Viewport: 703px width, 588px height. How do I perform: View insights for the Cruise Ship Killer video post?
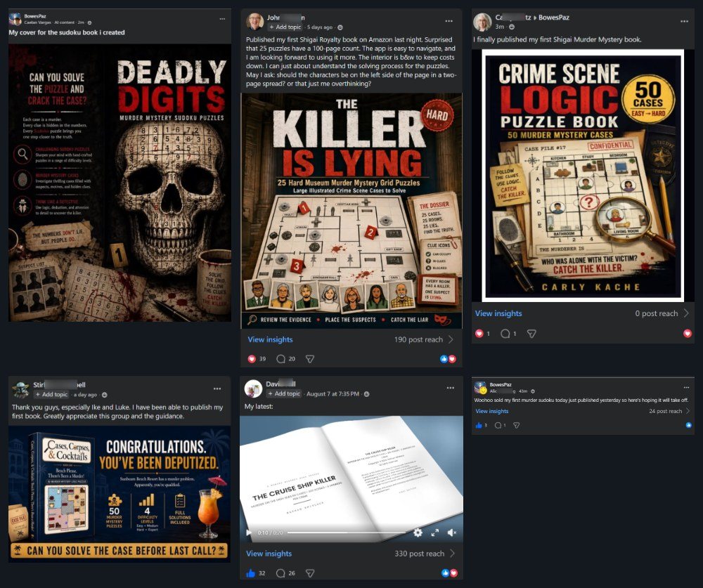pyautogui.click(x=269, y=554)
